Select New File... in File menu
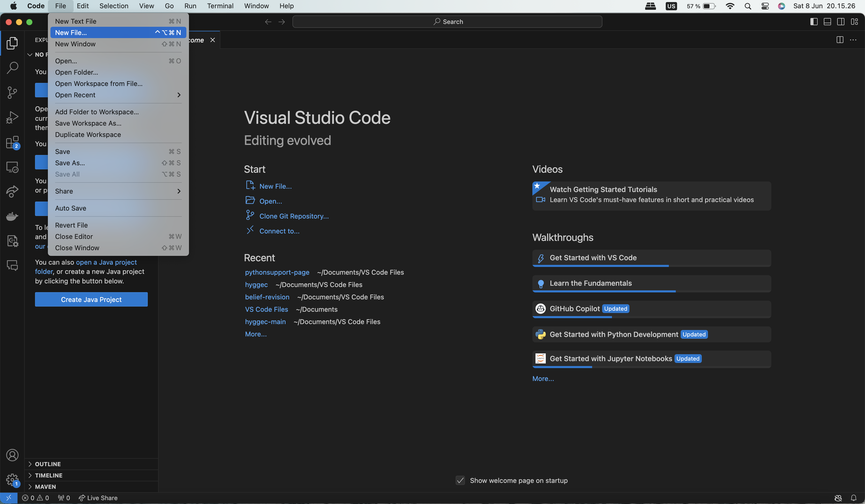Viewport: 865px width, 504px height. pyautogui.click(x=118, y=32)
